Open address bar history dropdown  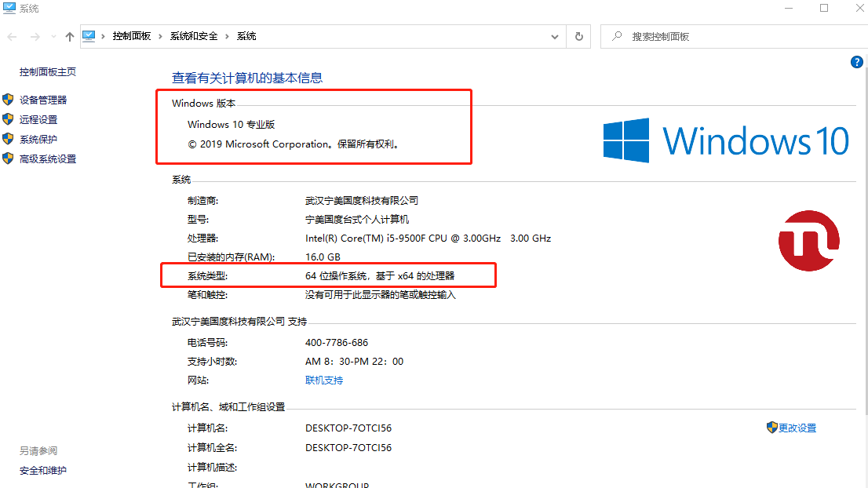pyautogui.click(x=555, y=37)
